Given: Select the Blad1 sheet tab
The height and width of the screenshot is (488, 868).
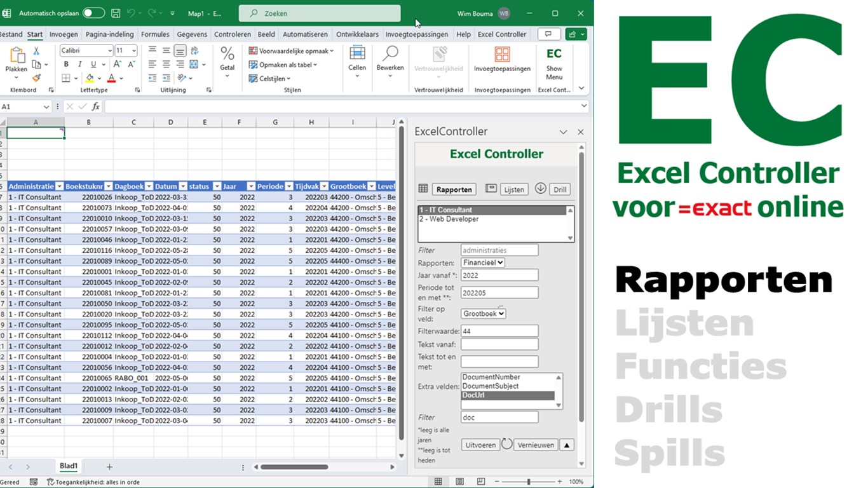Looking at the screenshot, I should click(x=69, y=466).
